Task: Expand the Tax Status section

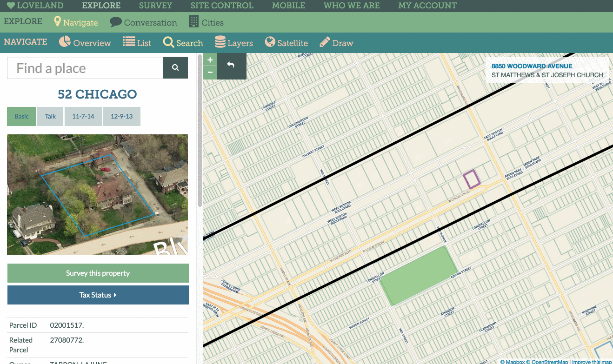Action: click(x=98, y=295)
